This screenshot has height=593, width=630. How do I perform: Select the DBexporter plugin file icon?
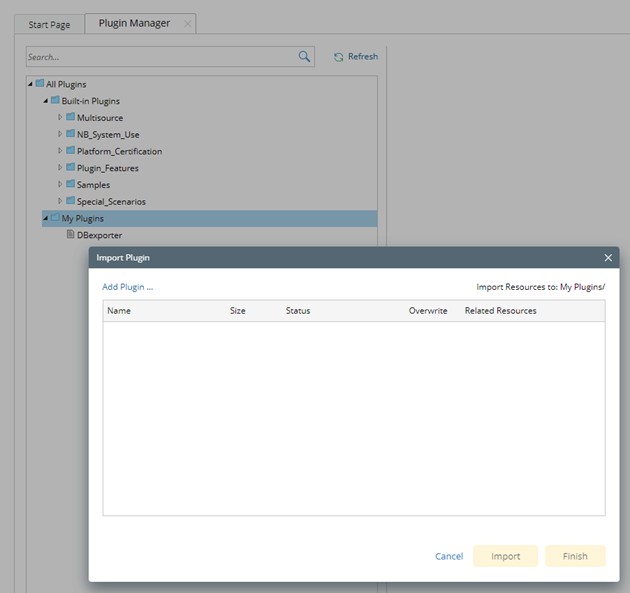70,235
